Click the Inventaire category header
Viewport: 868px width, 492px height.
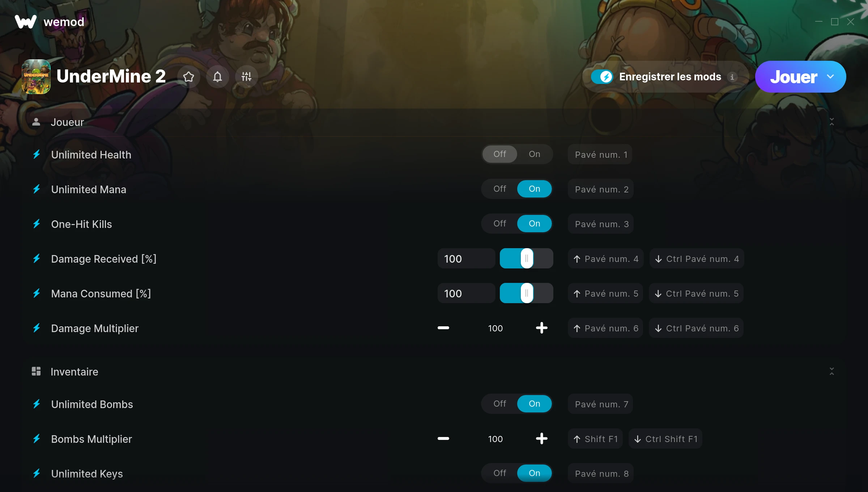coord(75,372)
